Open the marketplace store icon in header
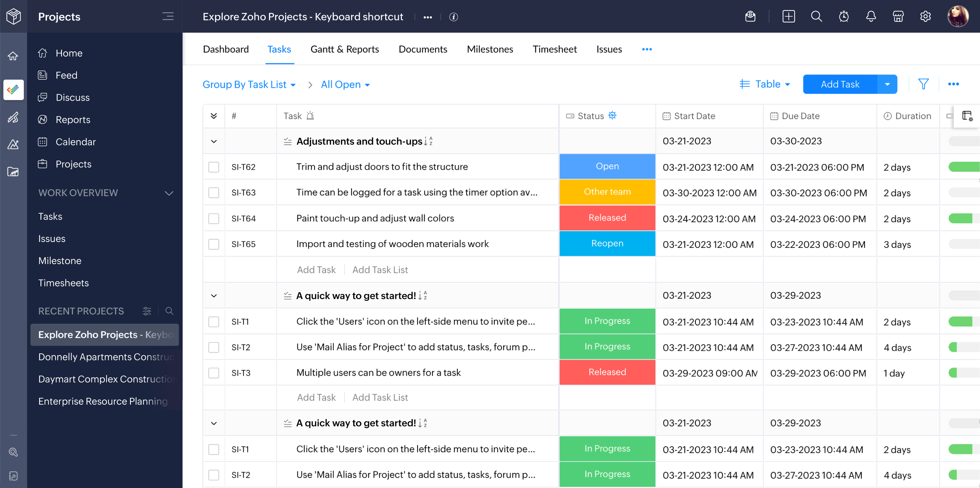Image resolution: width=980 pixels, height=488 pixels. tap(898, 17)
